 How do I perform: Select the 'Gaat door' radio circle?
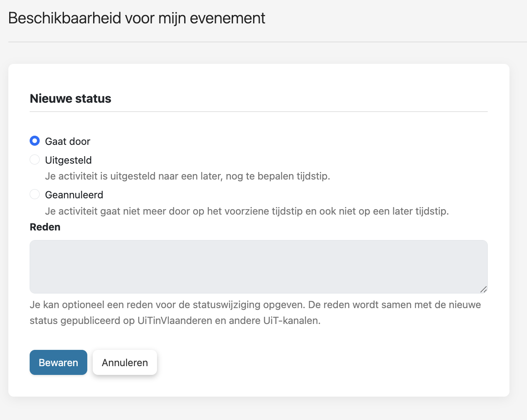(35, 141)
